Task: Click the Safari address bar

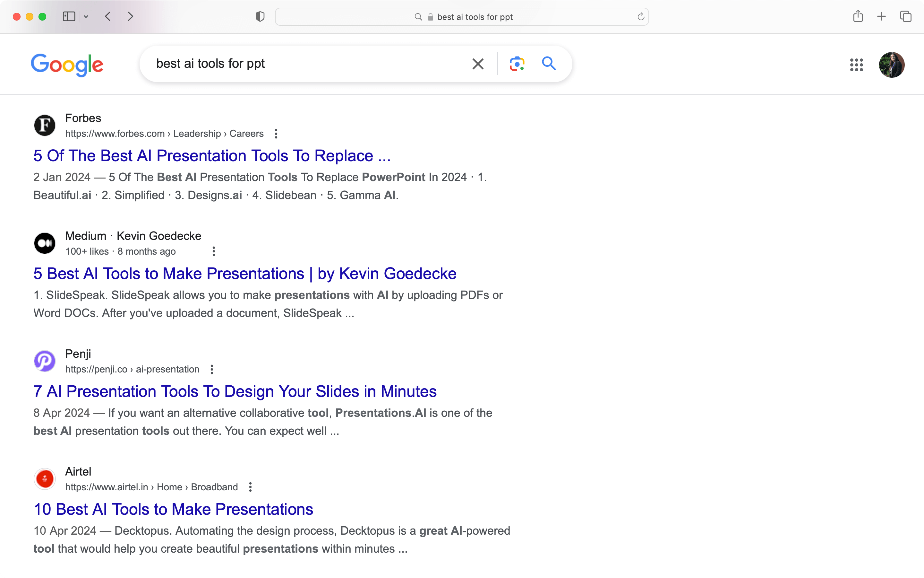Action: (462, 17)
